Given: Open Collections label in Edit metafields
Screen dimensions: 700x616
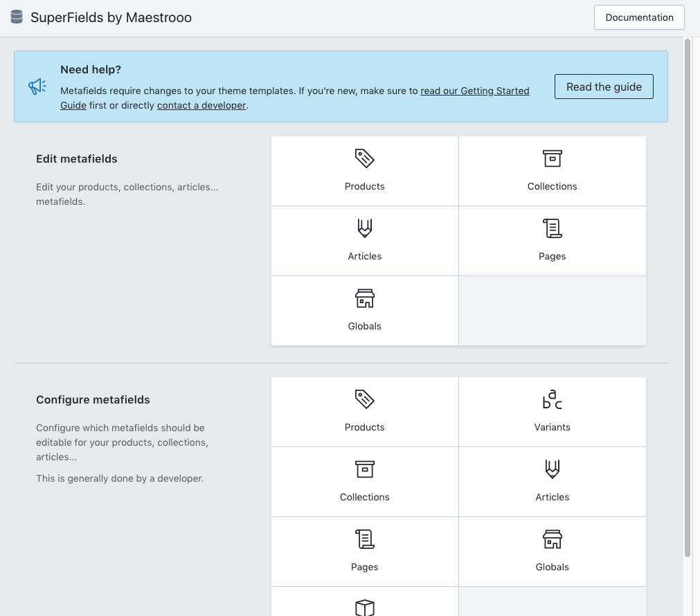Looking at the screenshot, I should (553, 186).
